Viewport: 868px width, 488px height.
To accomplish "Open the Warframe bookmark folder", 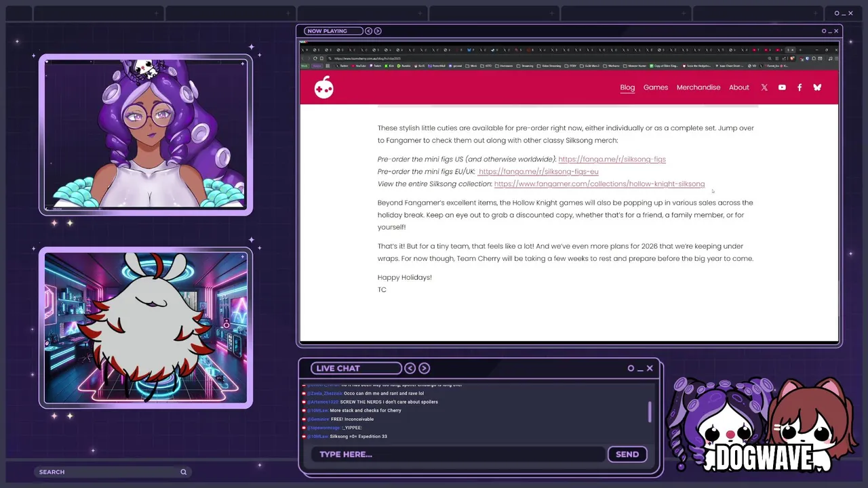I will (612, 66).
